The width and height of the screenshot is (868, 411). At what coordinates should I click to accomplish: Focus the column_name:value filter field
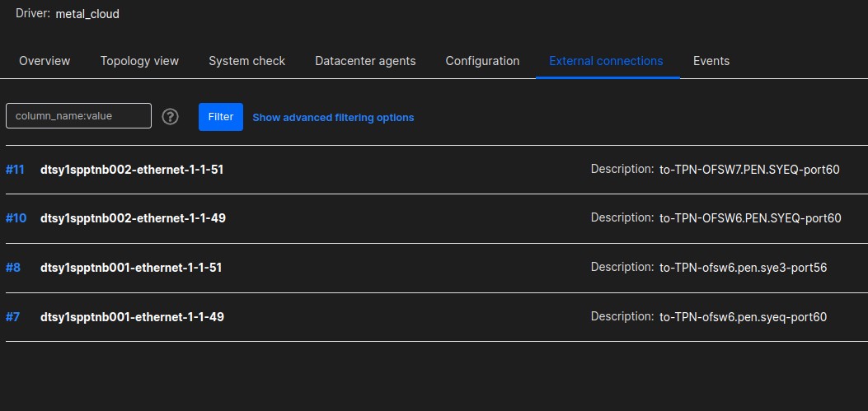78,115
